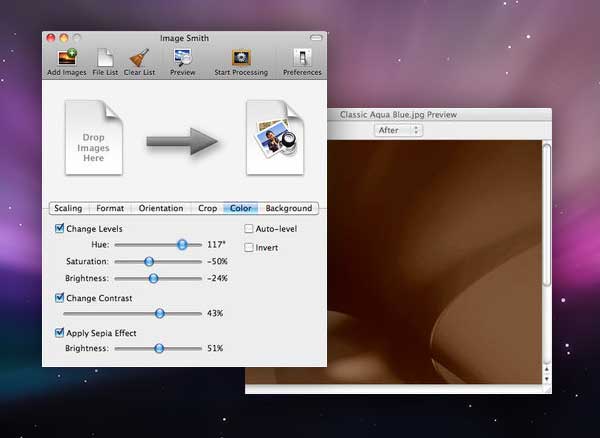This screenshot has height=438, width=600.
Task: Click the Start Processing gear icon
Action: [x=241, y=58]
